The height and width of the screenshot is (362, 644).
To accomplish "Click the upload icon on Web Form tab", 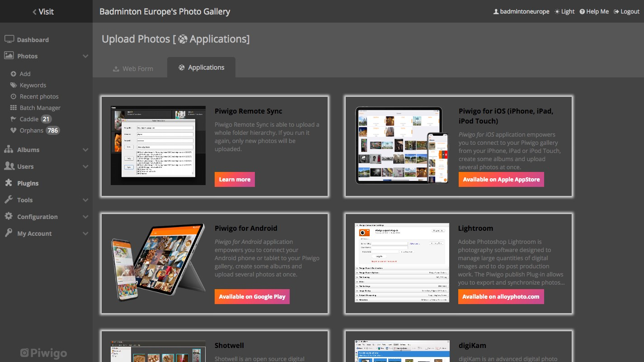I will pos(116,69).
